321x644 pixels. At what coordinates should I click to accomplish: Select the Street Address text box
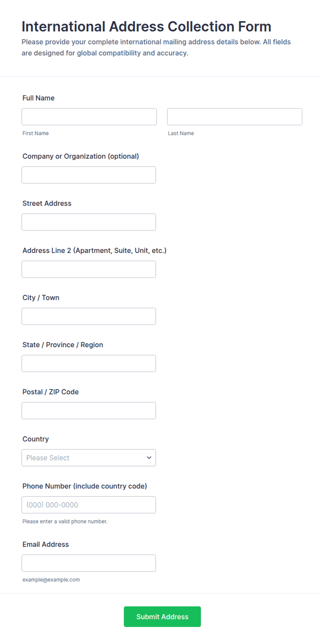tap(89, 222)
